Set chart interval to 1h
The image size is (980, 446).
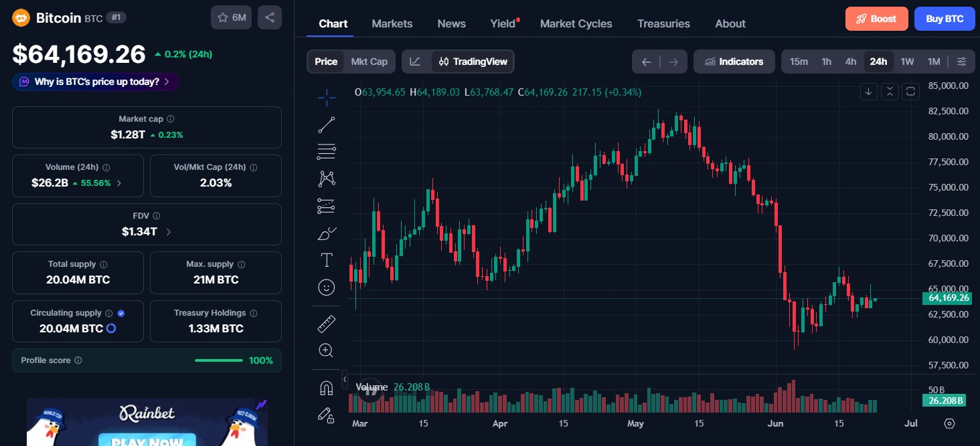(x=827, y=62)
